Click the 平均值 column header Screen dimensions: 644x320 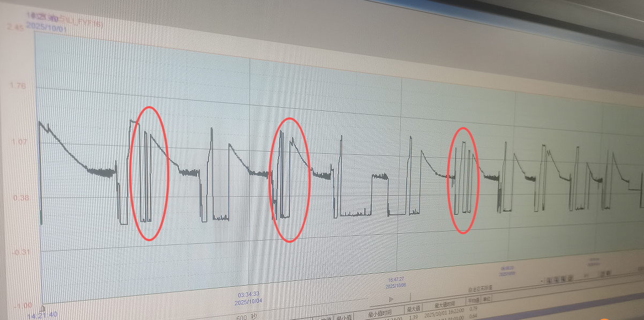point(474,301)
